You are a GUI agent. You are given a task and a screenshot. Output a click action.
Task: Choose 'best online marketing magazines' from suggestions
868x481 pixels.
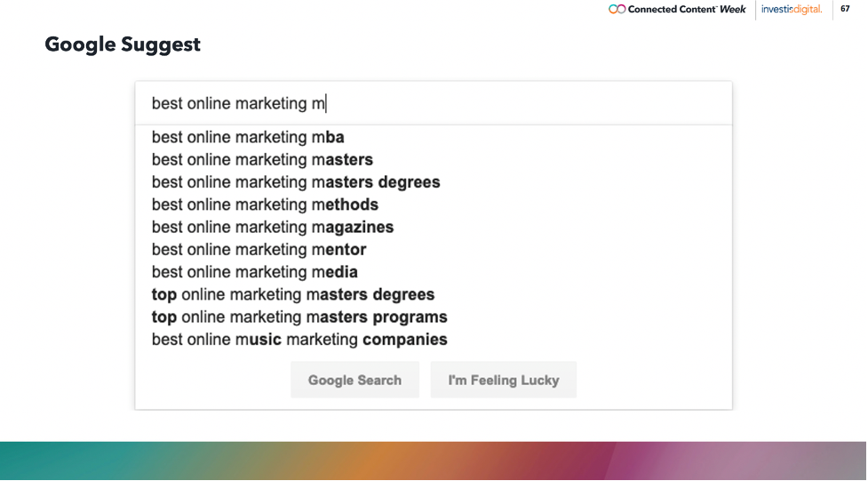coord(273,228)
